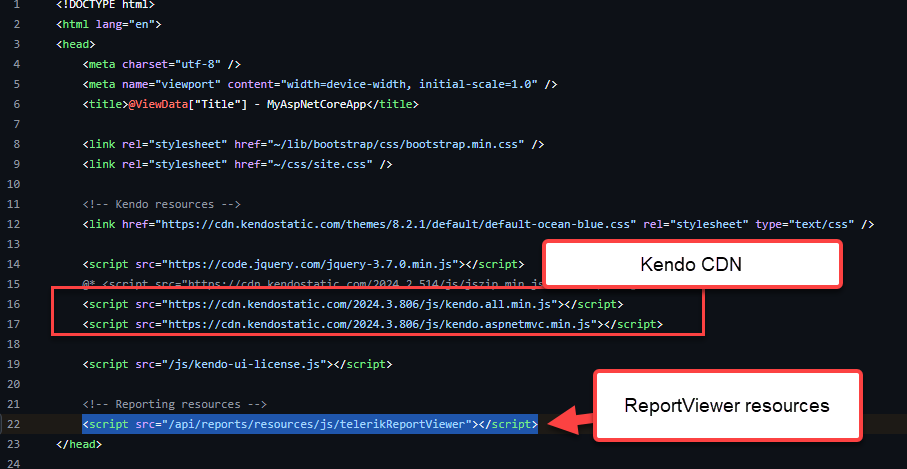Click line number 4 in the gutter
The width and height of the screenshot is (907, 469).
point(17,64)
